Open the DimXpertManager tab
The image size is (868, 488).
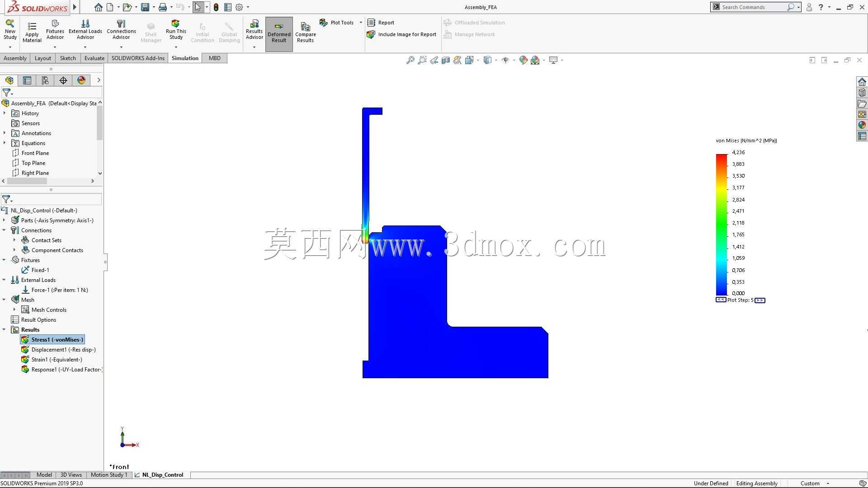[x=63, y=80]
